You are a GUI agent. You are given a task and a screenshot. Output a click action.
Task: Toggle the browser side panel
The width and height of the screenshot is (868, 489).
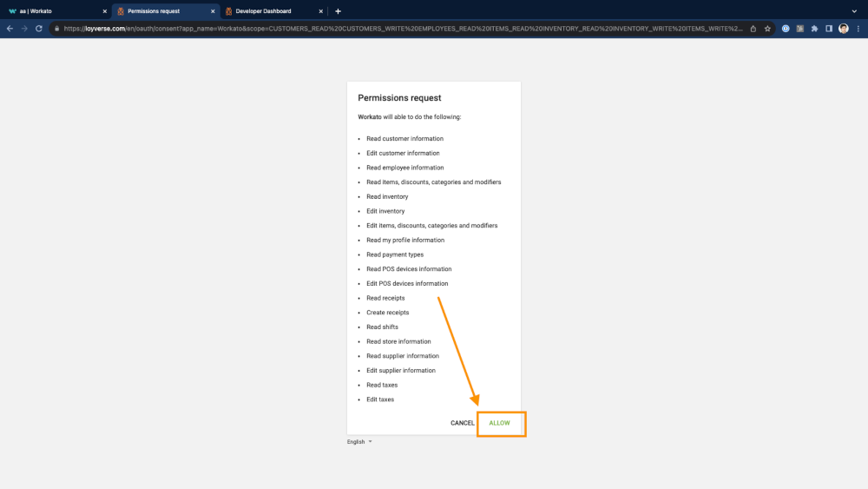[829, 29]
